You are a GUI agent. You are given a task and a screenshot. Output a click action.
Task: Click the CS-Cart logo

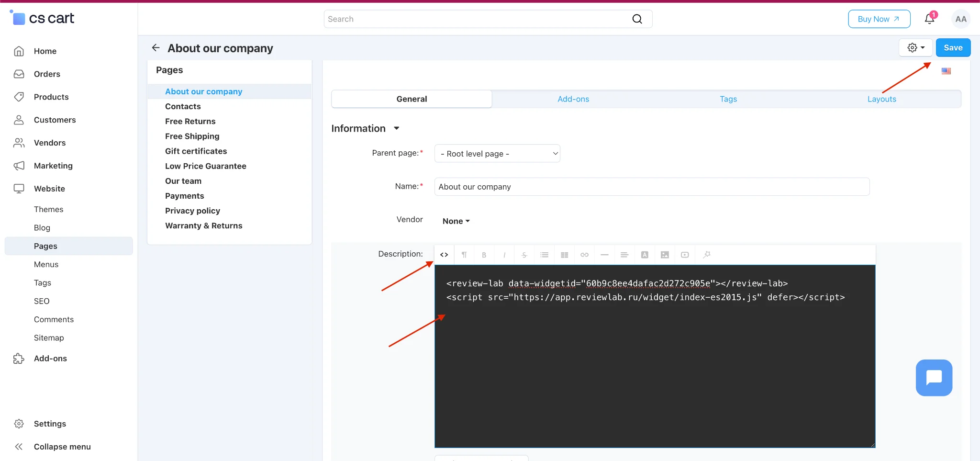(x=42, y=18)
